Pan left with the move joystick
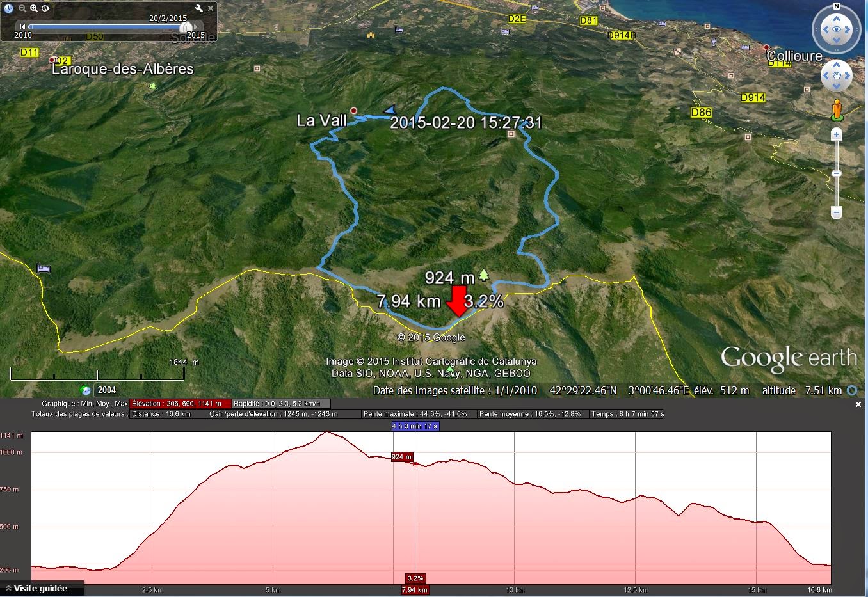Screen dimensions: 868x597 tap(826, 76)
